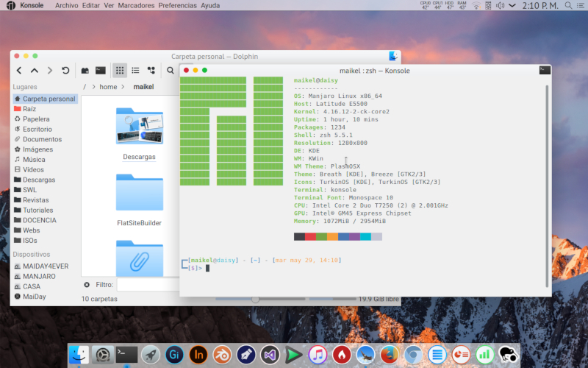
Task: Open the Ver menu
Action: (109, 5)
